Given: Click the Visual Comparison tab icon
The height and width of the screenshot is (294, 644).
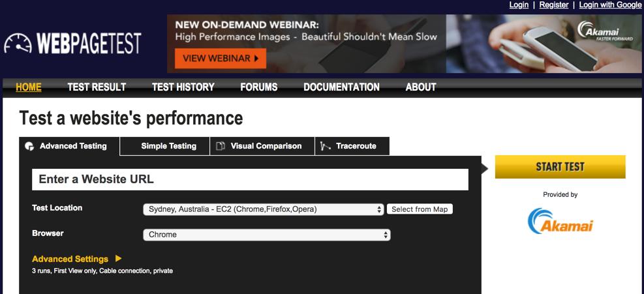Looking at the screenshot, I should click(221, 146).
